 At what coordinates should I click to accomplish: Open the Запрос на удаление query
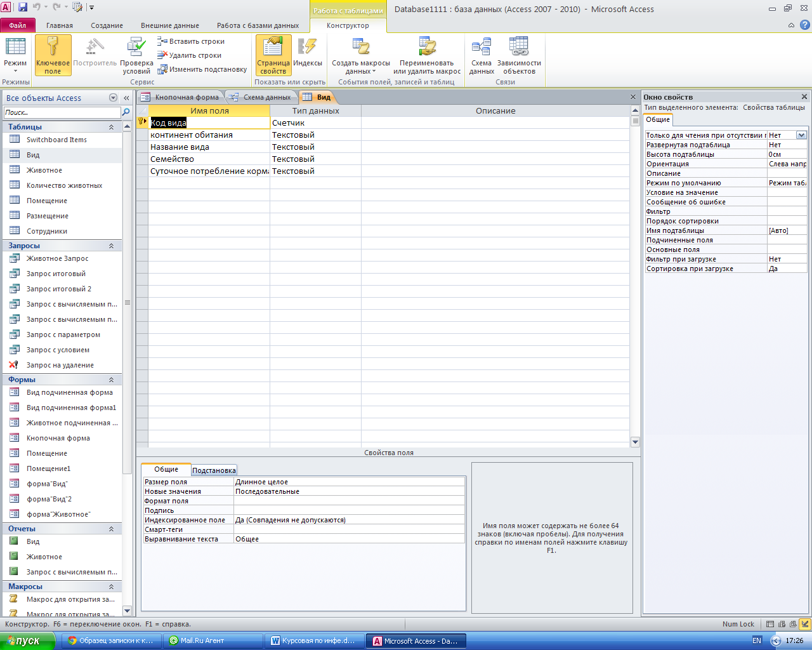(x=62, y=365)
